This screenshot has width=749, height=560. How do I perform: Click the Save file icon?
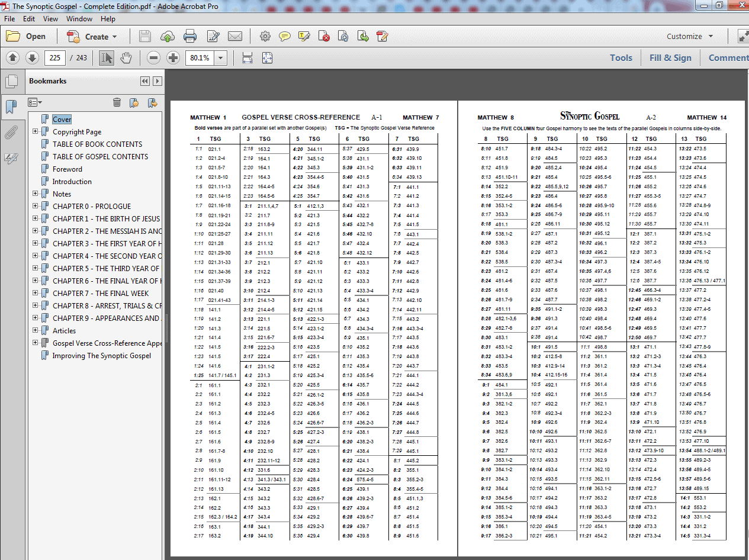(x=144, y=36)
